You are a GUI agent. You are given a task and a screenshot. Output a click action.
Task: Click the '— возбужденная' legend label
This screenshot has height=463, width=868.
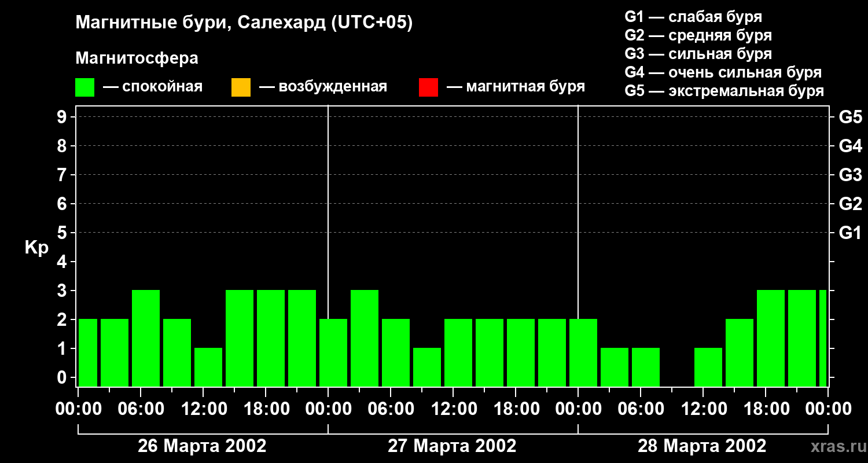(323, 87)
